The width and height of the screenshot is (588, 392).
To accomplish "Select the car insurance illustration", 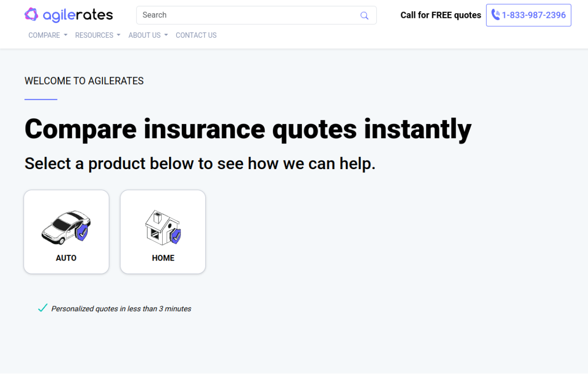I will pyautogui.click(x=66, y=227).
